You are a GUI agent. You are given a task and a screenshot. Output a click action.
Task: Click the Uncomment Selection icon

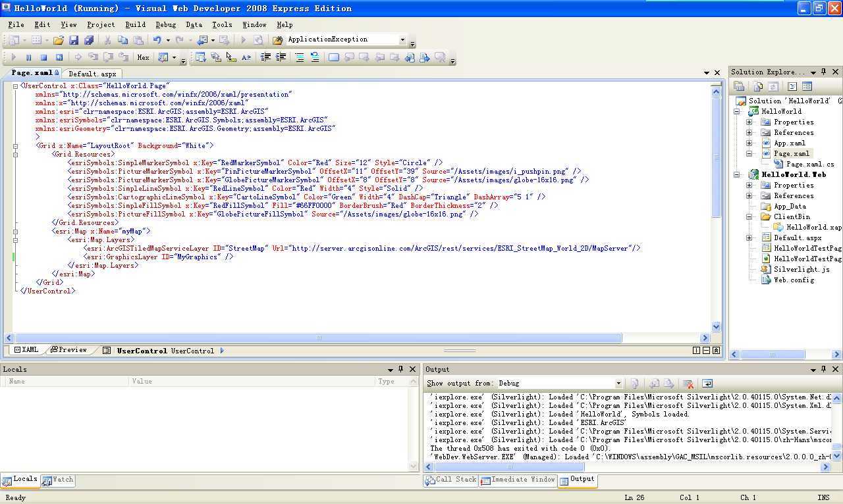coord(315,58)
